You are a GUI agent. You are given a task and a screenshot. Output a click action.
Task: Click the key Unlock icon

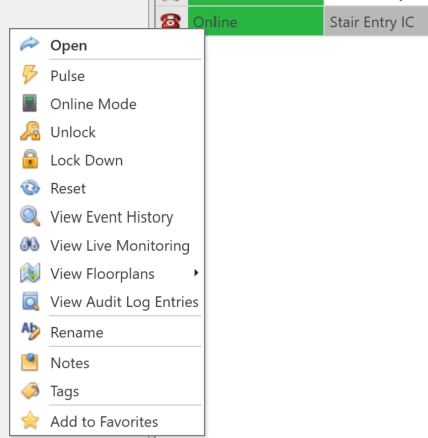coord(30,131)
